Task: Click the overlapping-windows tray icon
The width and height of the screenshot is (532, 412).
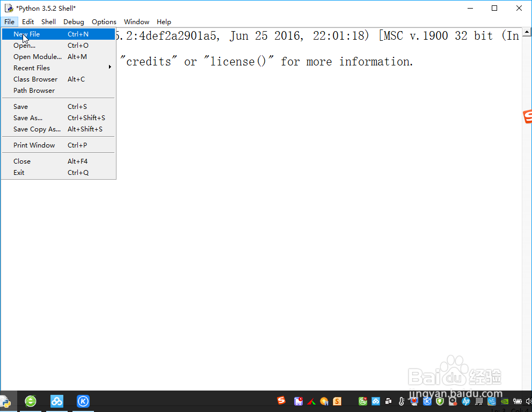Action: pyautogui.click(x=389, y=401)
